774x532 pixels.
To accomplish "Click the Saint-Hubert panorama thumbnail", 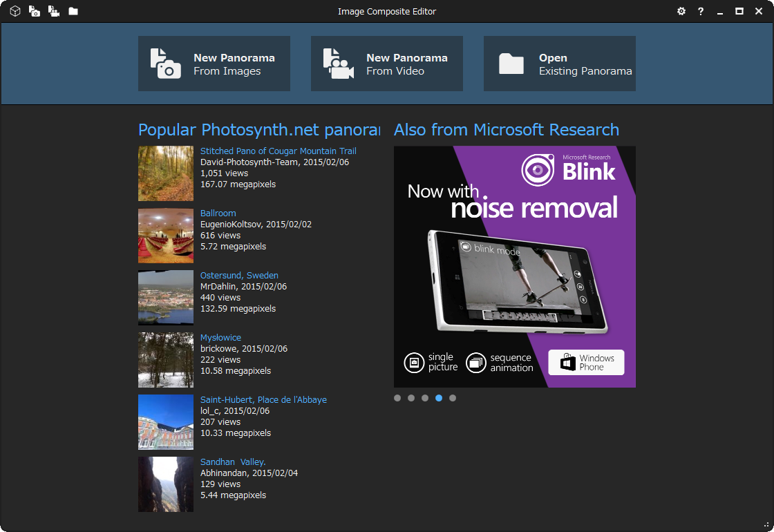I will 166,422.
